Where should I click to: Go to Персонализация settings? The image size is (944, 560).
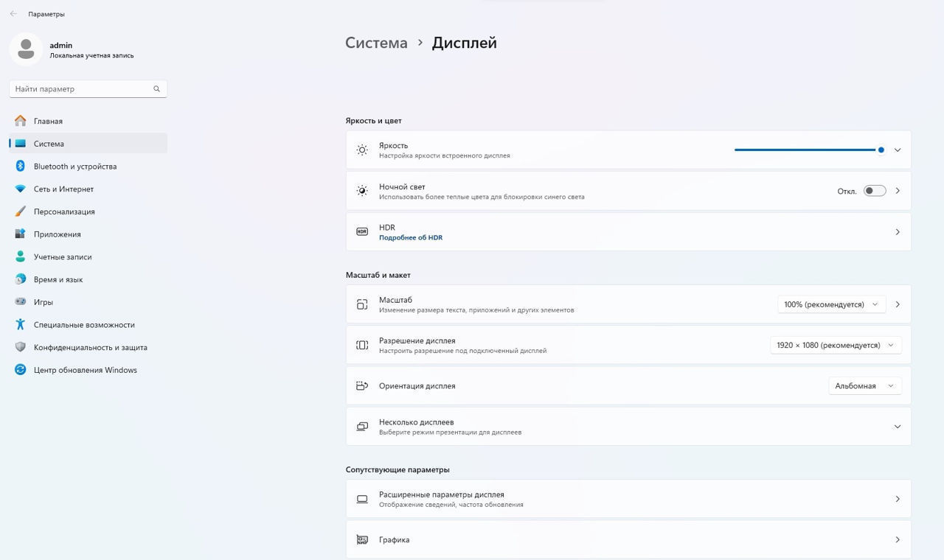64,211
